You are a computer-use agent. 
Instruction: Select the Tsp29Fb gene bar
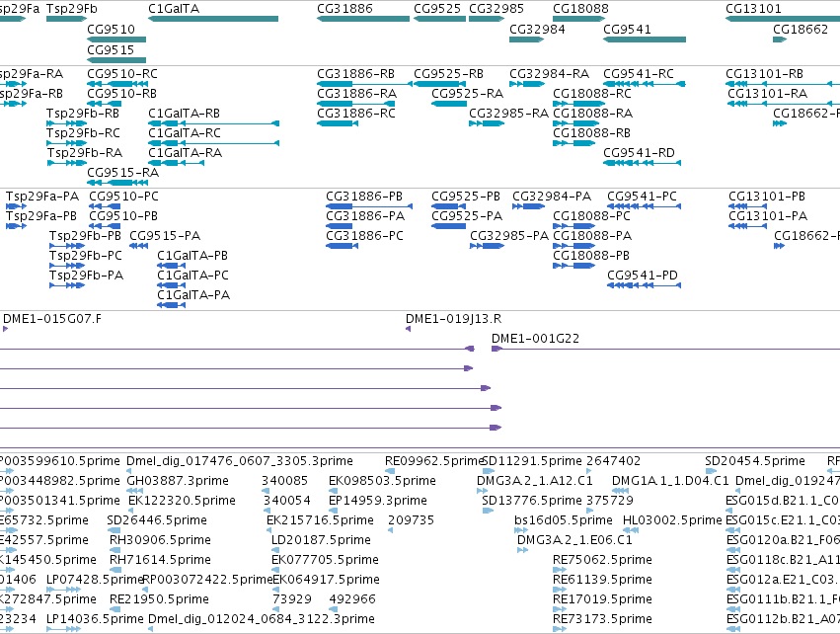[67, 19]
